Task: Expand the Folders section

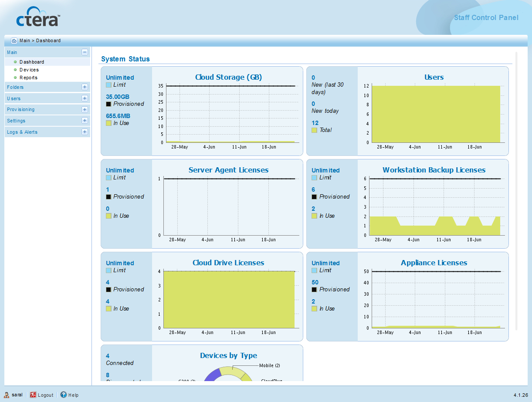Action: (x=85, y=87)
